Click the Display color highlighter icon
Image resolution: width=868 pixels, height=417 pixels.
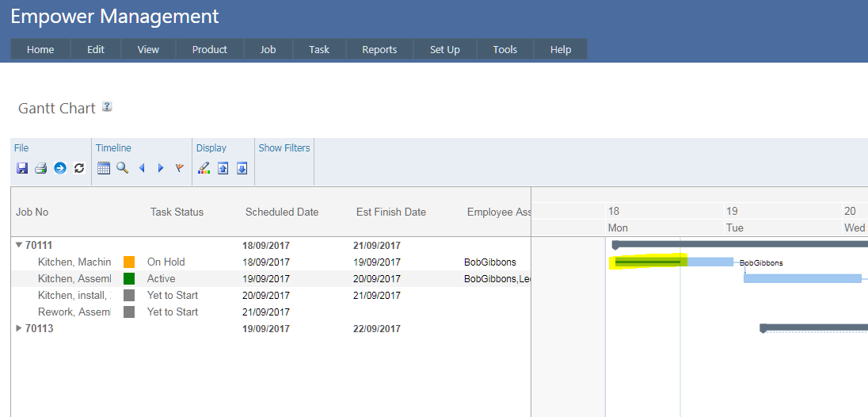pyautogui.click(x=204, y=168)
